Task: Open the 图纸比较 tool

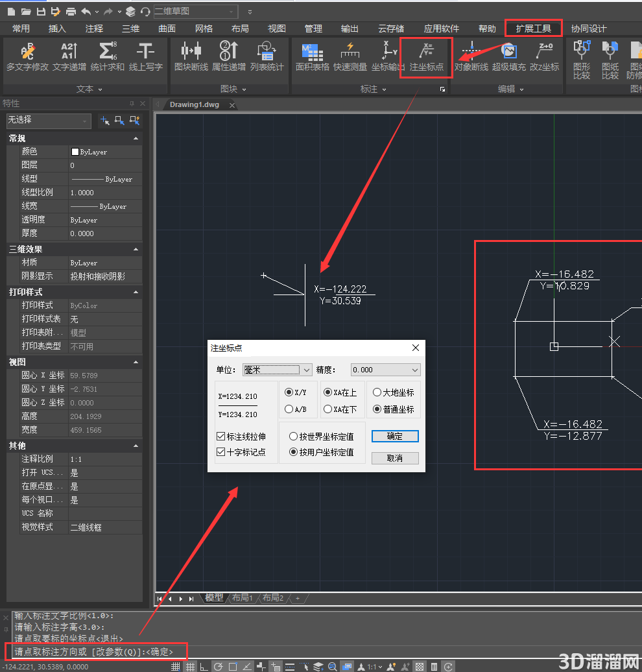Action: point(610,60)
